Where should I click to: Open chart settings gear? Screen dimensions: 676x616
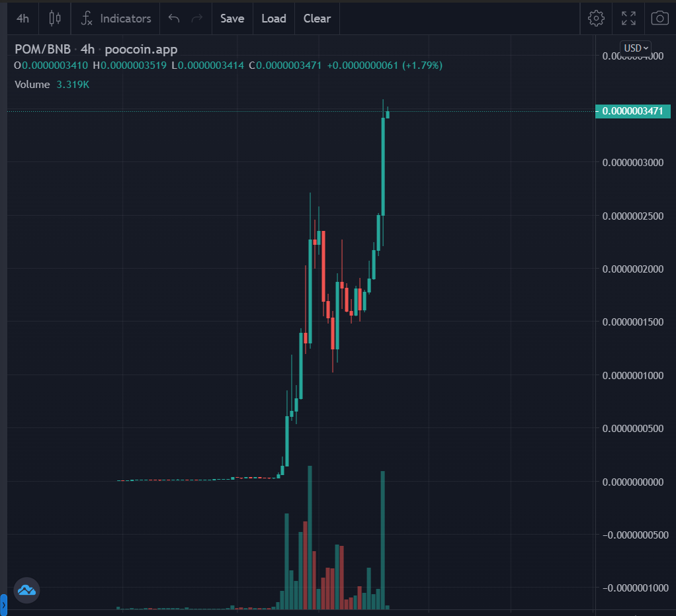tap(596, 19)
